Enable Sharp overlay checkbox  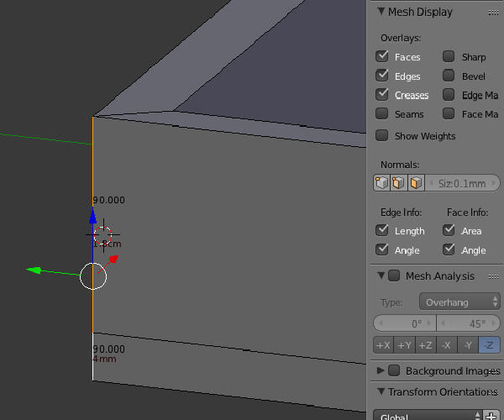tap(449, 56)
